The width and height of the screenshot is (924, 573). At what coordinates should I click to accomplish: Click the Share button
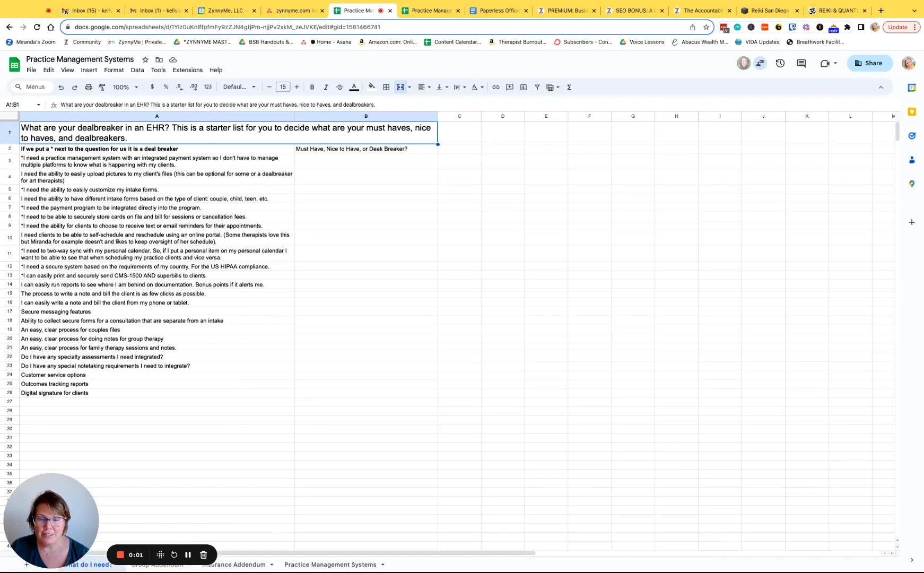(868, 63)
